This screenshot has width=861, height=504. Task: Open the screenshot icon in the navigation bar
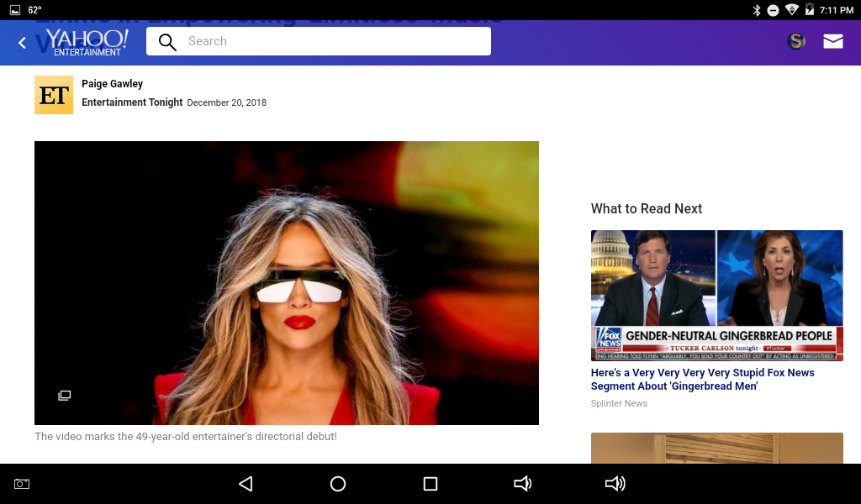click(x=21, y=484)
